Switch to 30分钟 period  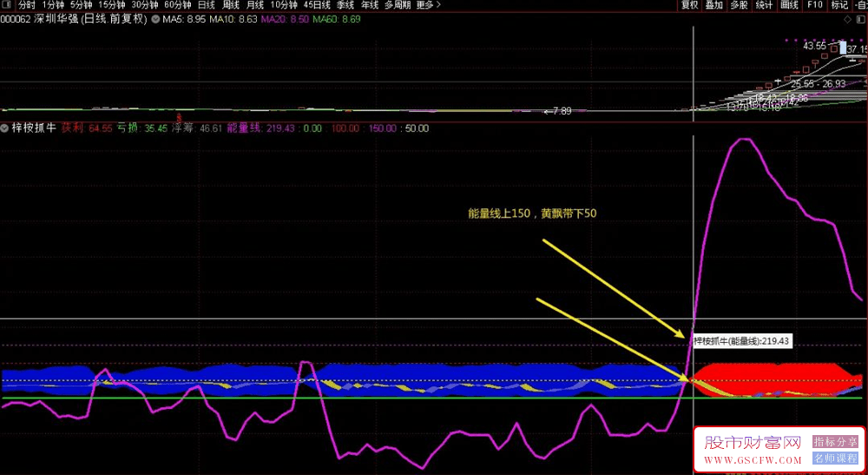pyautogui.click(x=144, y=5)
